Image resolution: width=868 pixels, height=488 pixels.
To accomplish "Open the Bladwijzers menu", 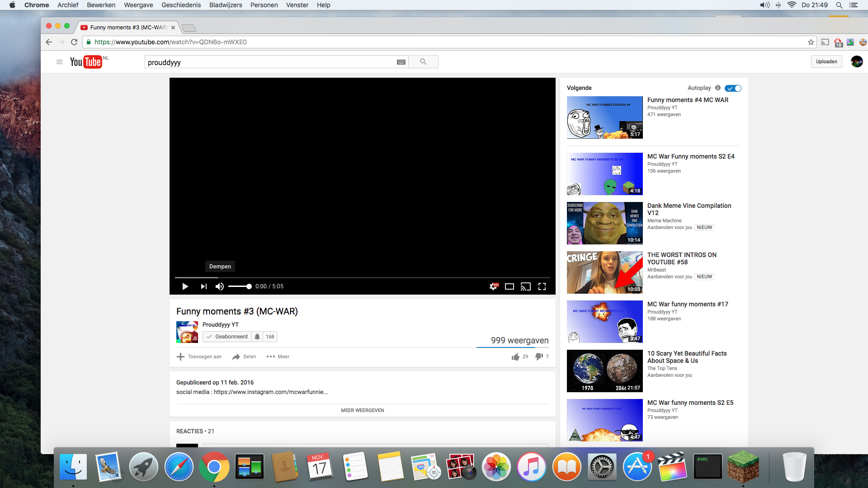I will click(x=226, y=5).
